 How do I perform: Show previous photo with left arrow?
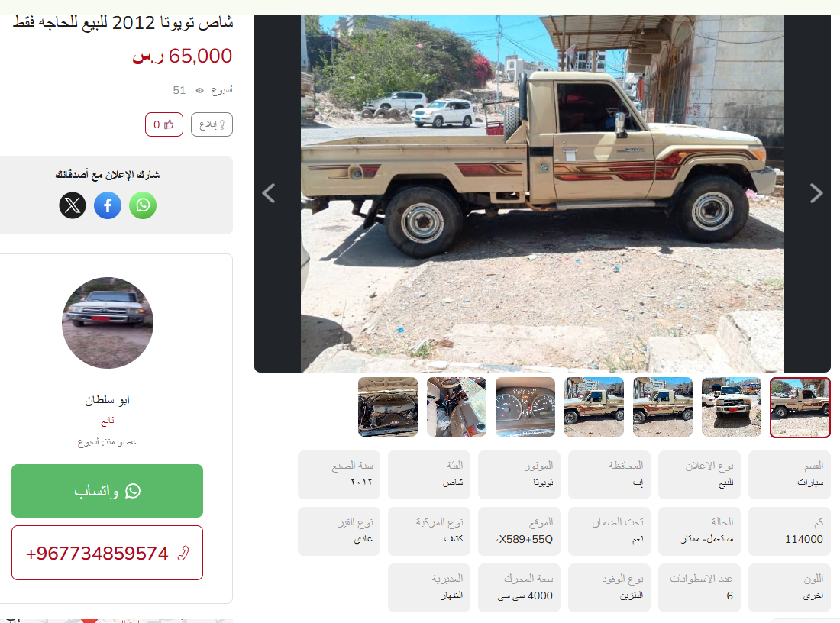pos(269,193)
